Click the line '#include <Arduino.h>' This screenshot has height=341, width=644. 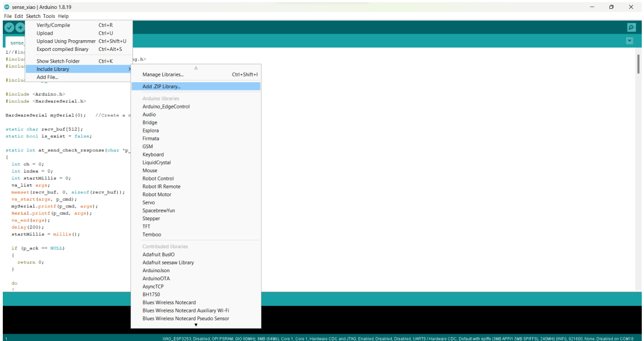[35, 94]
